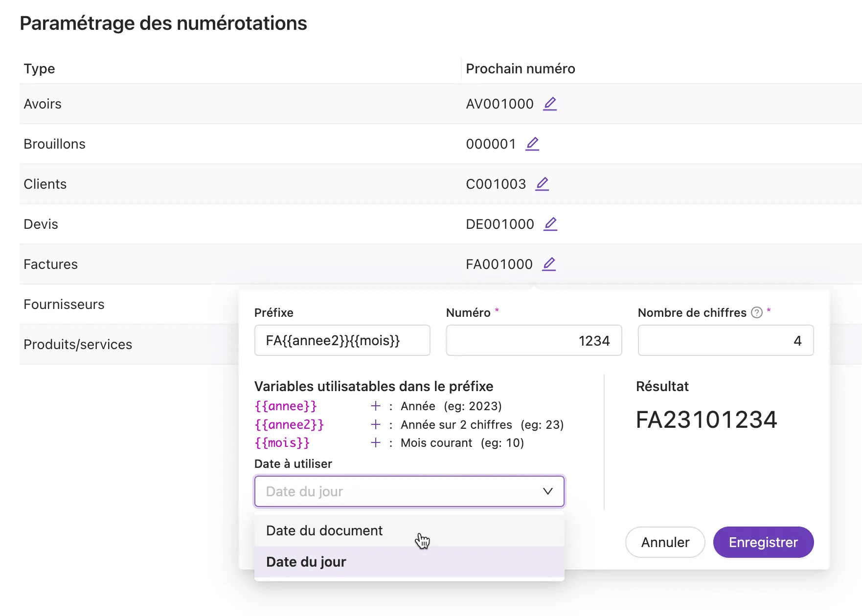Screen dimensions: 862x616
Task: Edit the Brouillons number 000001 pencil icon
Action: tap(532, 144)
